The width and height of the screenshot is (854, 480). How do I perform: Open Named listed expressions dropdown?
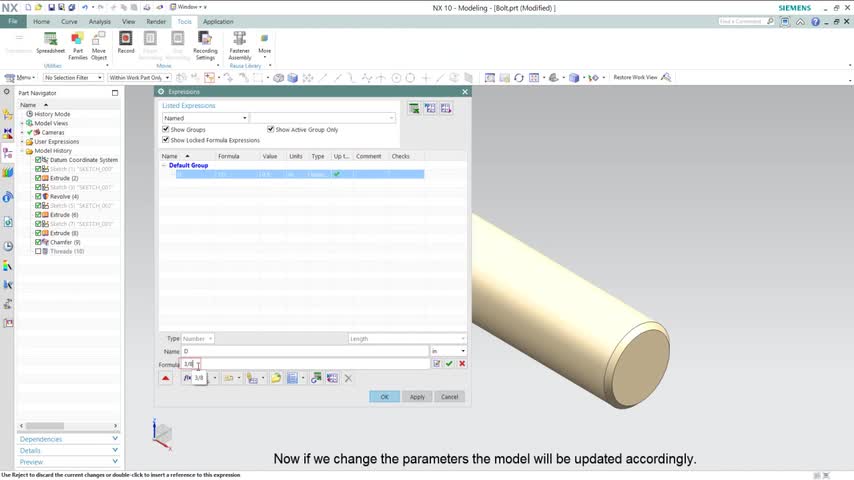[x=205, y=118]
